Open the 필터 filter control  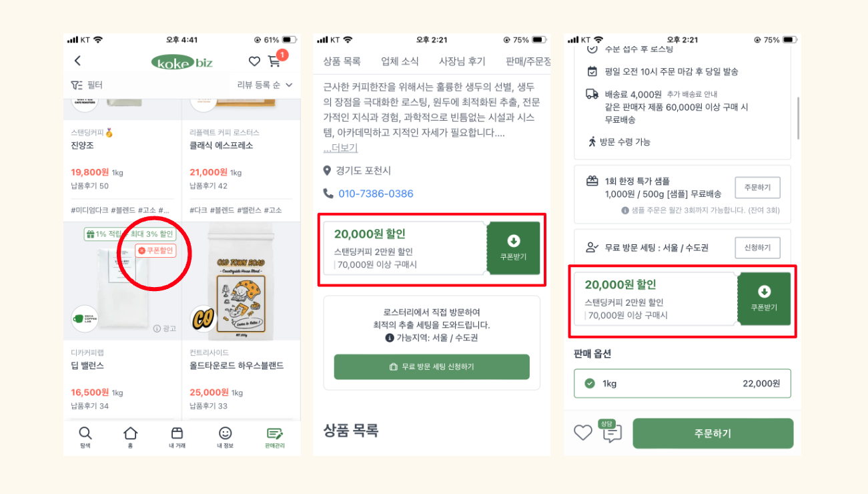[87, 85]
